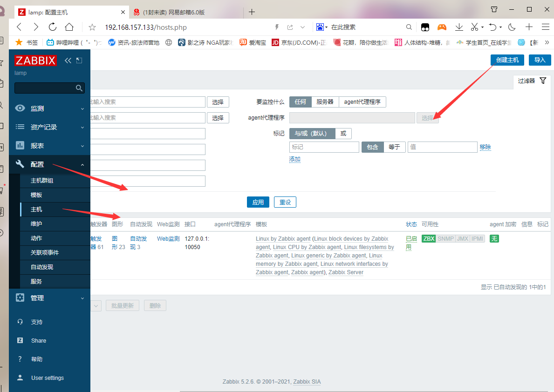The height and width of the screenshot is (392, 554).
Task: Click the ZBX availability badge
Action: tap(429, 239)
